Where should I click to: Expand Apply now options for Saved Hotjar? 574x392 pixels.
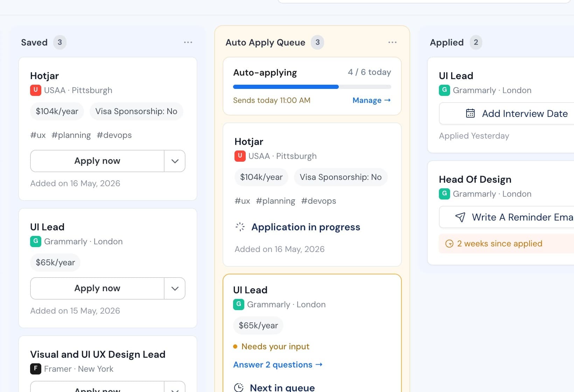[x=175, y=161]
